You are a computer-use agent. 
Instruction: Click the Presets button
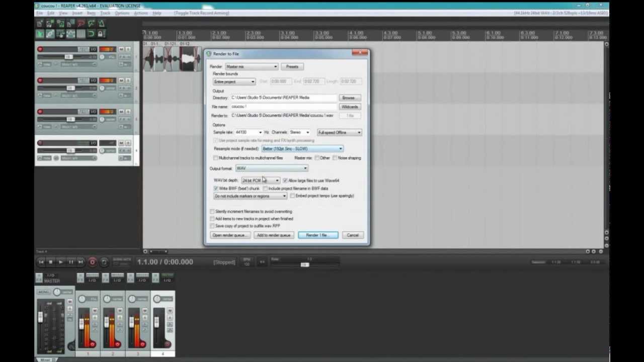coord(292,66)
